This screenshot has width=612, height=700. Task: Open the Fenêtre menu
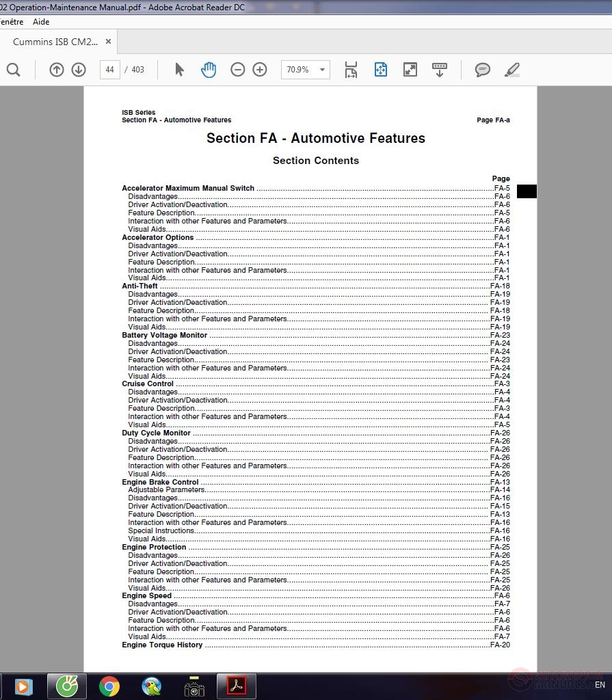12,22
